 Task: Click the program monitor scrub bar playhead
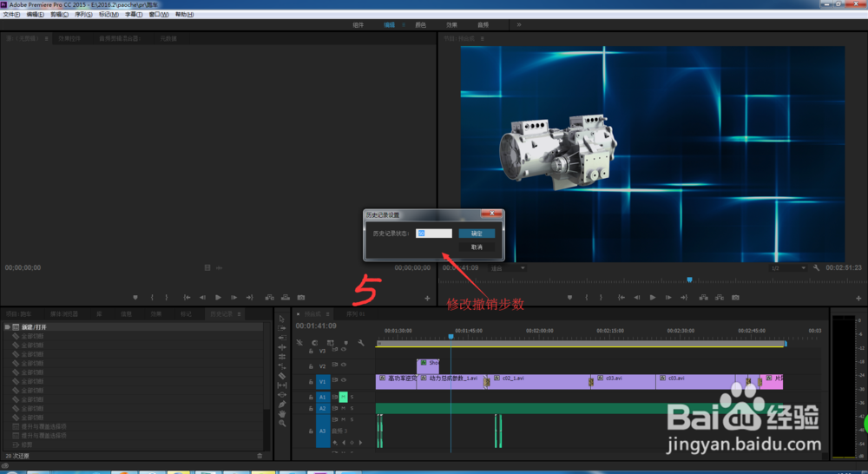click(689, 280)
